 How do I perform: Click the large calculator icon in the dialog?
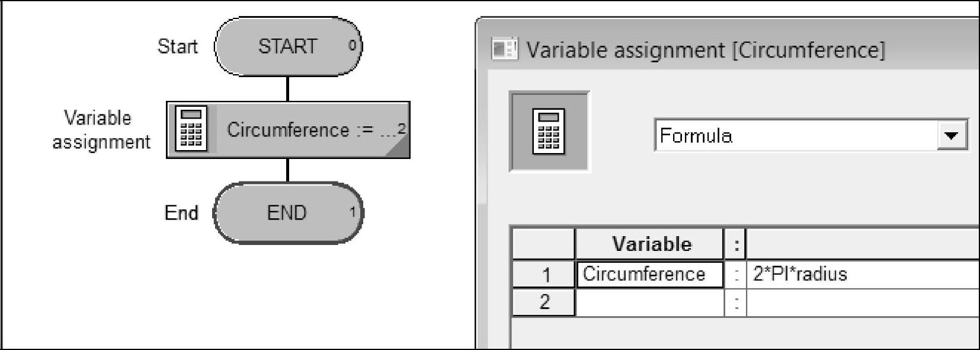point(549,132)
